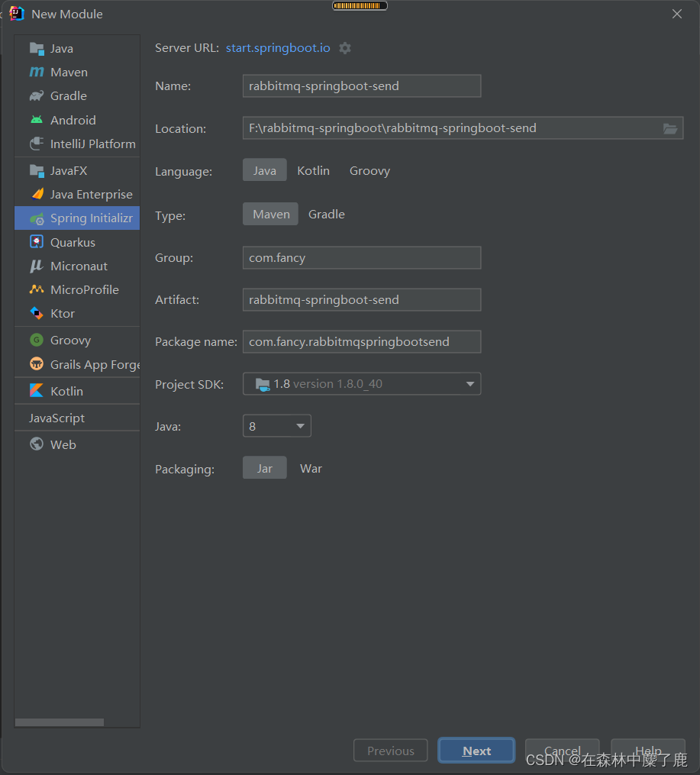Set packaging to Jar

pos(265,468)
